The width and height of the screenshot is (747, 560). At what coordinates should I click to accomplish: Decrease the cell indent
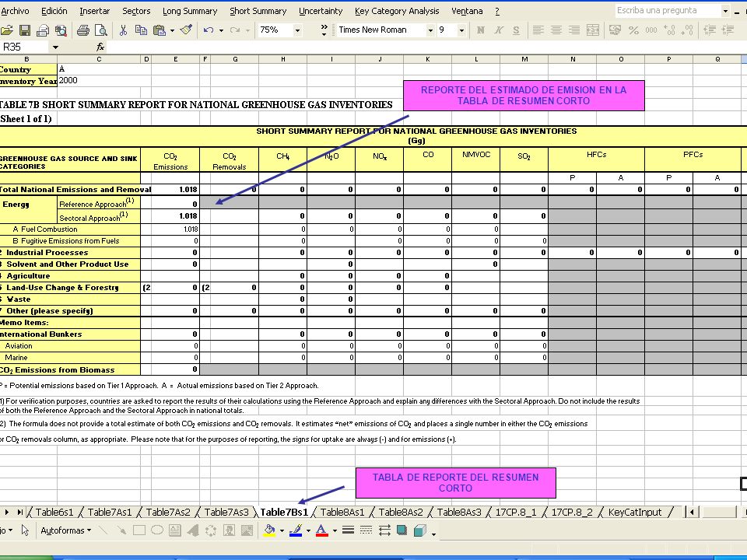(x=710, y=30)
